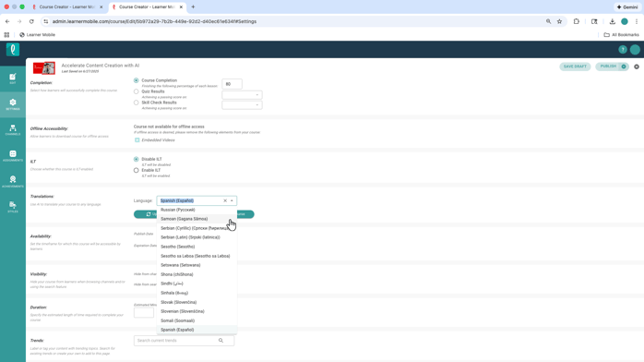Close the second Course Creator tab

point(181,7)
